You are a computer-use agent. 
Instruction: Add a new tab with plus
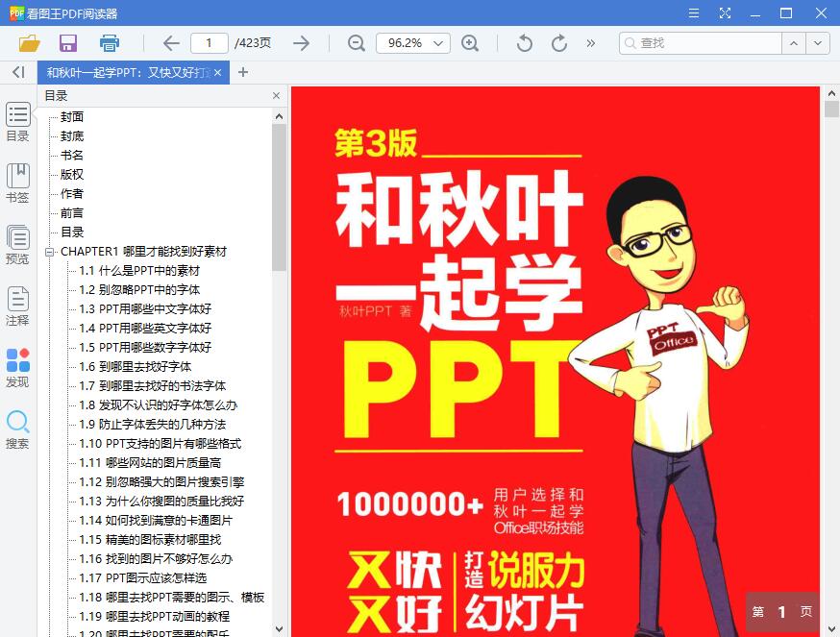243,72
